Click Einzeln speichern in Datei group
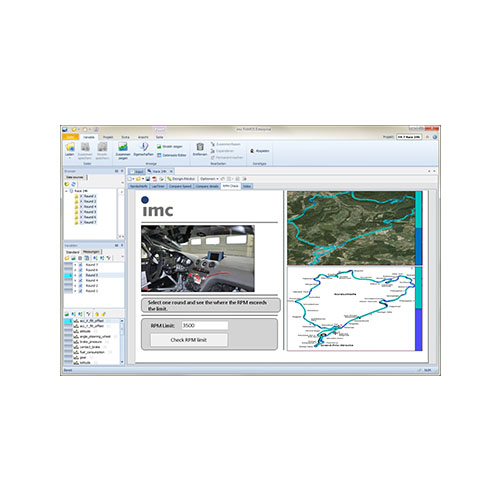Image resolution: width=500 pixels, height=500 pixels. click(102, 151)
